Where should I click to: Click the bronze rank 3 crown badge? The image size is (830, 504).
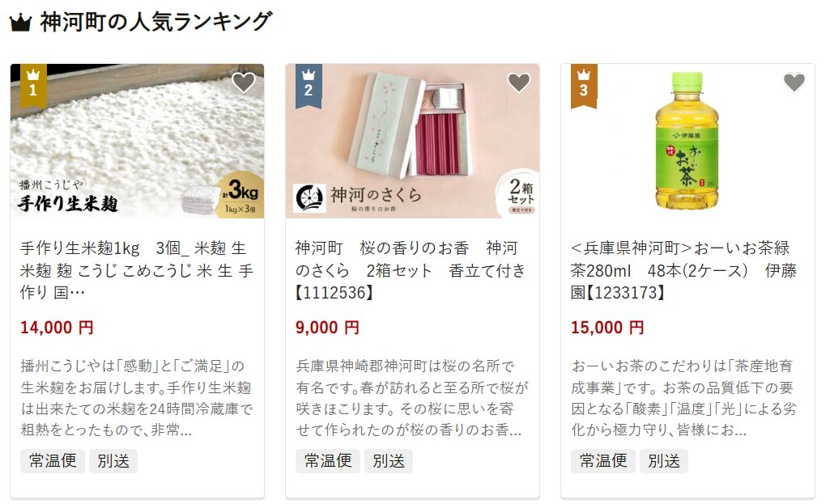[583, 86]
